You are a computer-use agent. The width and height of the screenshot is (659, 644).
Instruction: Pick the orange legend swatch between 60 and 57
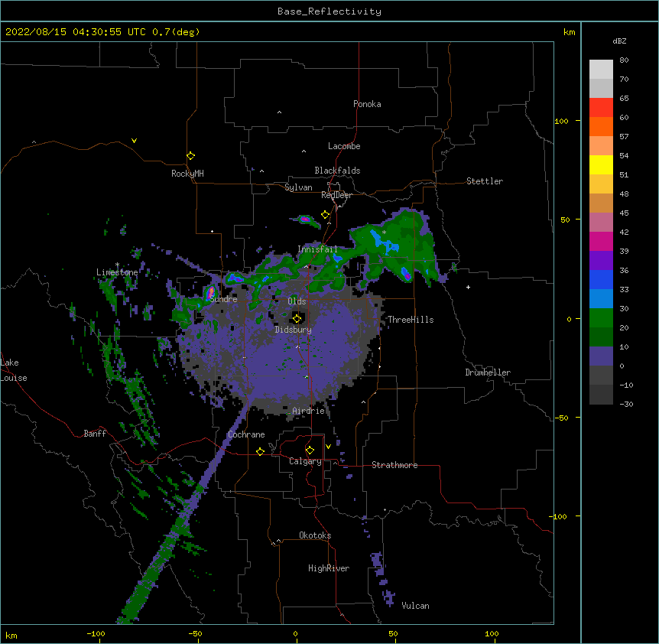click(x=601, y=126)
